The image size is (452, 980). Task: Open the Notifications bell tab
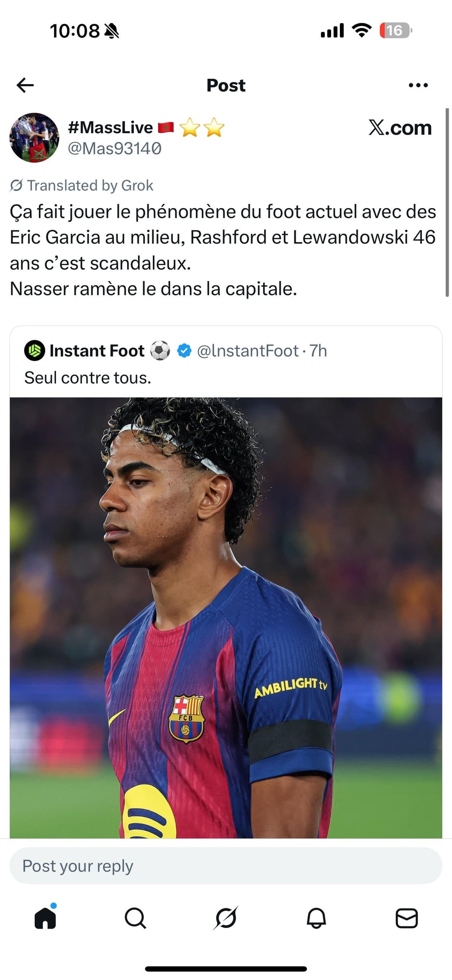[316, 918]
